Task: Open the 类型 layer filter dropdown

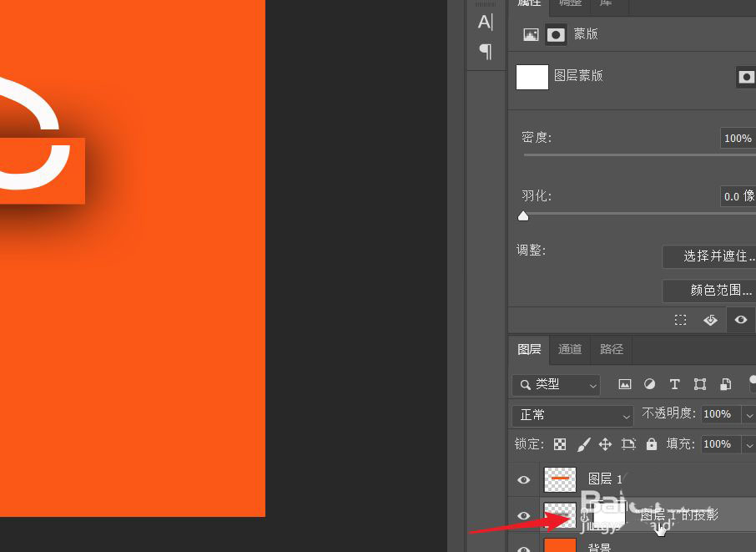Action: click(x=556, y=385)
